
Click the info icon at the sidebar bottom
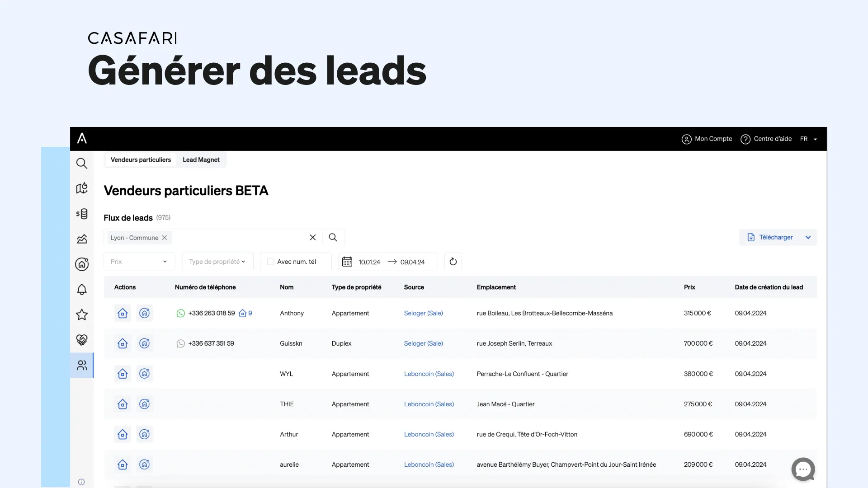pos(81,482)
